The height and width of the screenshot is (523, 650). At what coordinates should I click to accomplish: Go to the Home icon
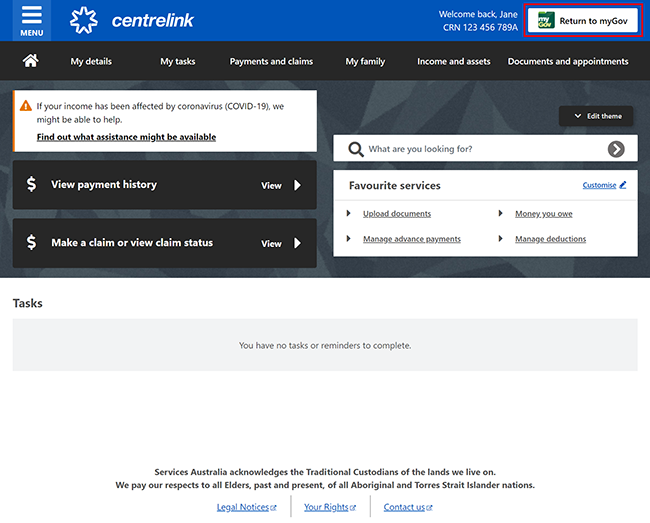click(x=31, y=61)
